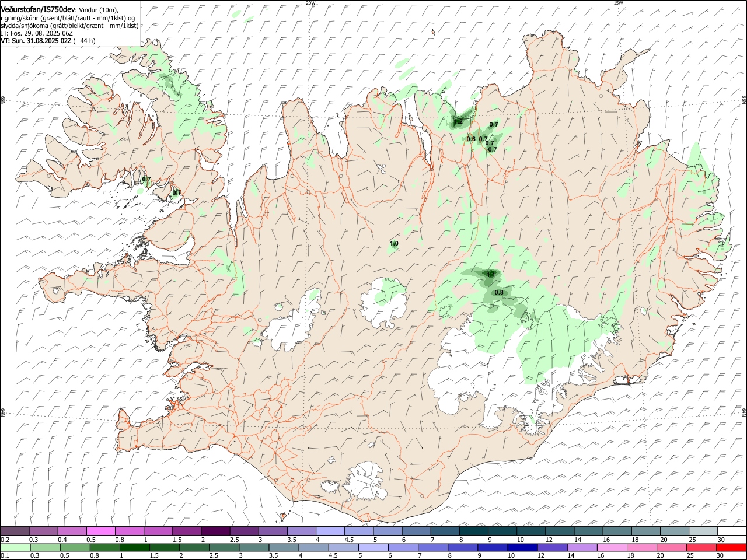Pick bright pink 0.5 swatch in upper legend
The height and width of the screenshot is (560, 747).
(100, 531)
